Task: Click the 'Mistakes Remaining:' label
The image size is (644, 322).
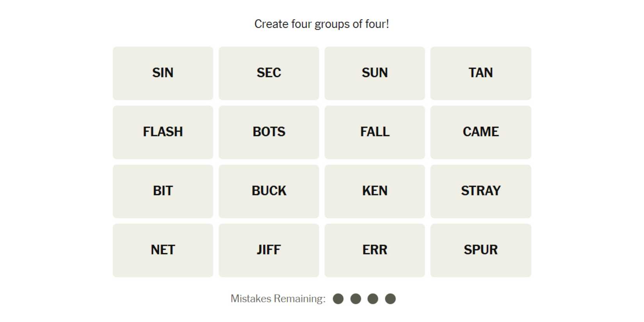Action: click(x=278, y=299)
